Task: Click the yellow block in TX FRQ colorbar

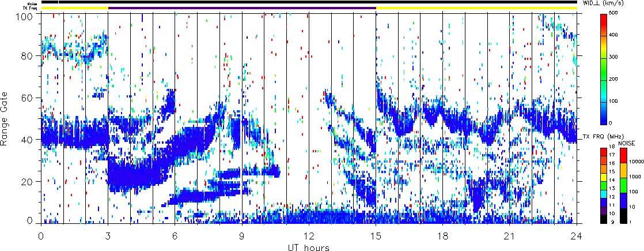Action: [x=604, y=177]
